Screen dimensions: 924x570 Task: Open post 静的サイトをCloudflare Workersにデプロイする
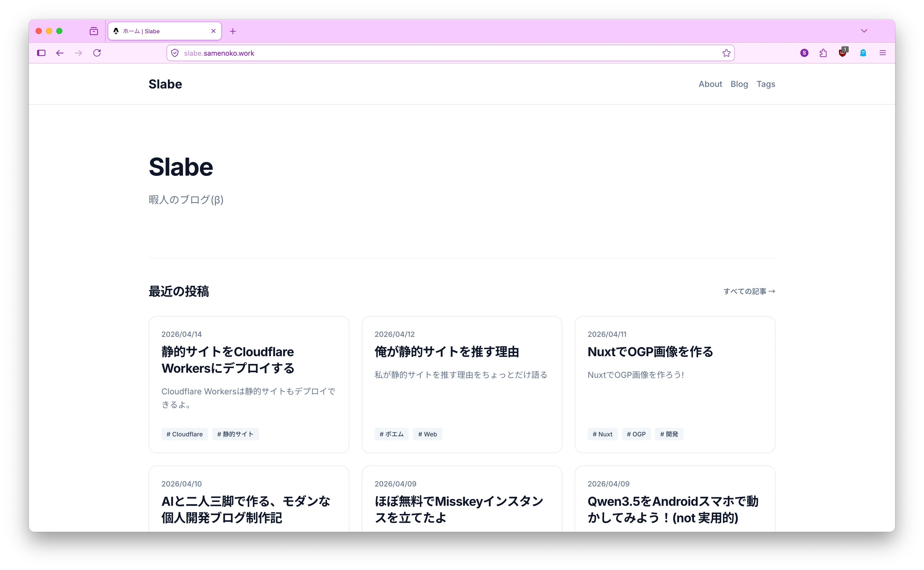point(228,360)
